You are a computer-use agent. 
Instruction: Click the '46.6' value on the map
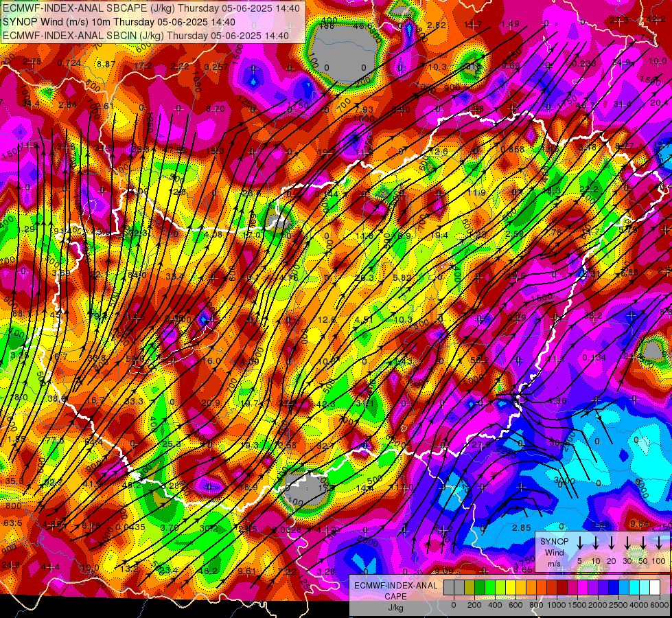coord(363,26)
